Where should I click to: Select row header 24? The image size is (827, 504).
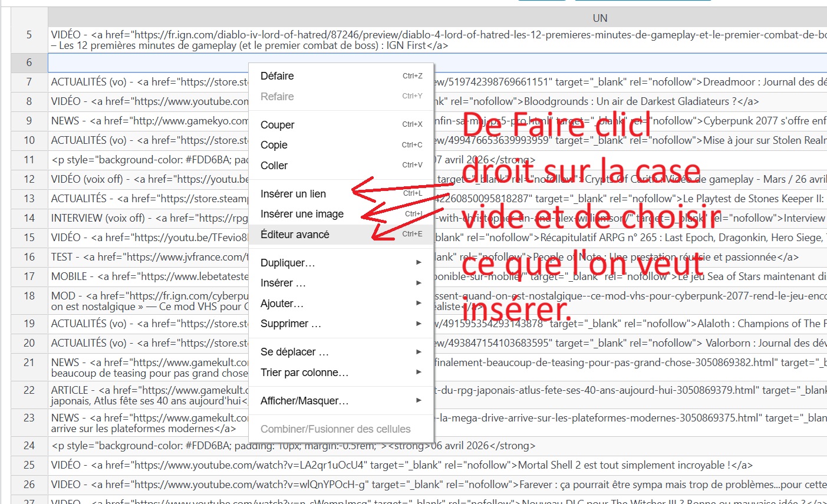[x=29, y=446]
